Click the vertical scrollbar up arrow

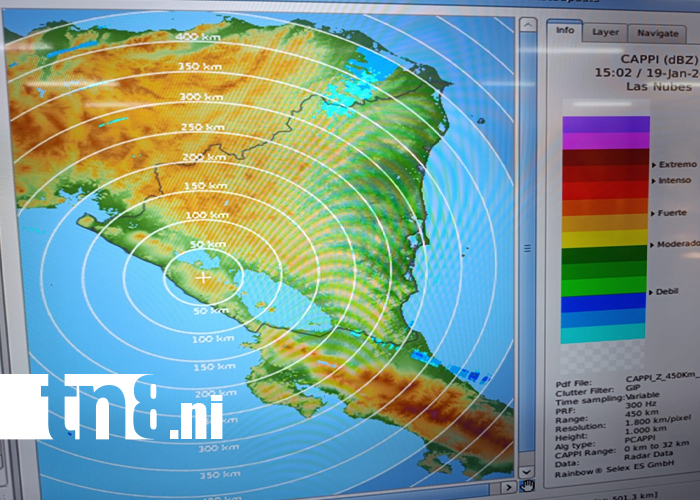tap(528, 25)
